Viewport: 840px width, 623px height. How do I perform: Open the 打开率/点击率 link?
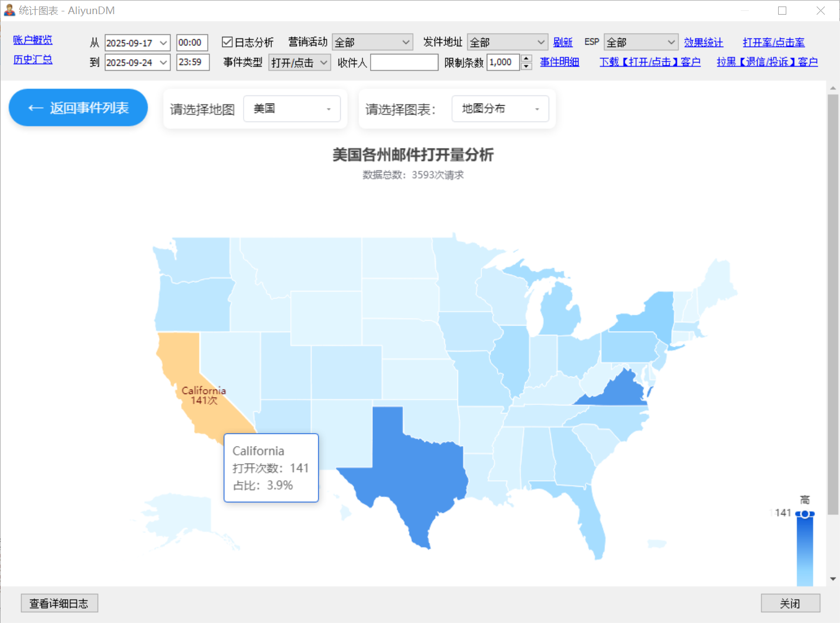773,42
